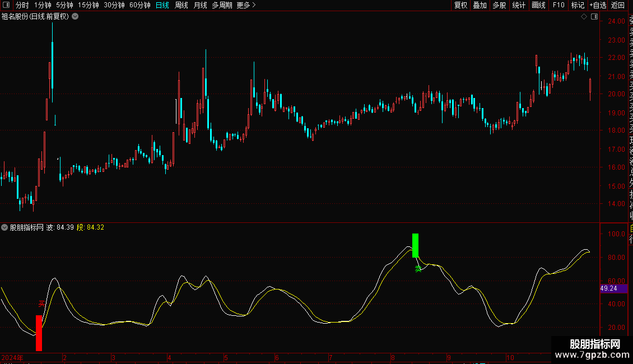
Task: Click the red 买 signal bar
Action: pos(39,333)
